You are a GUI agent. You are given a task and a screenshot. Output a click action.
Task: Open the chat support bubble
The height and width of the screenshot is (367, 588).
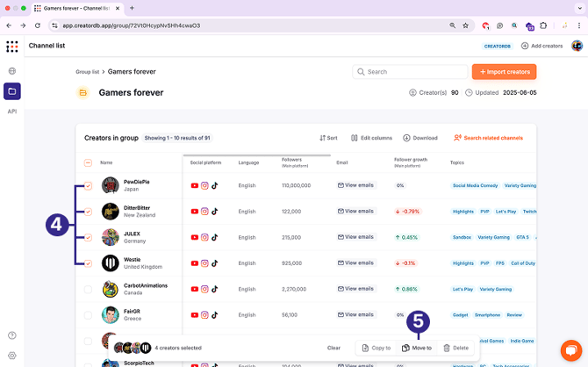pos(570,350)
